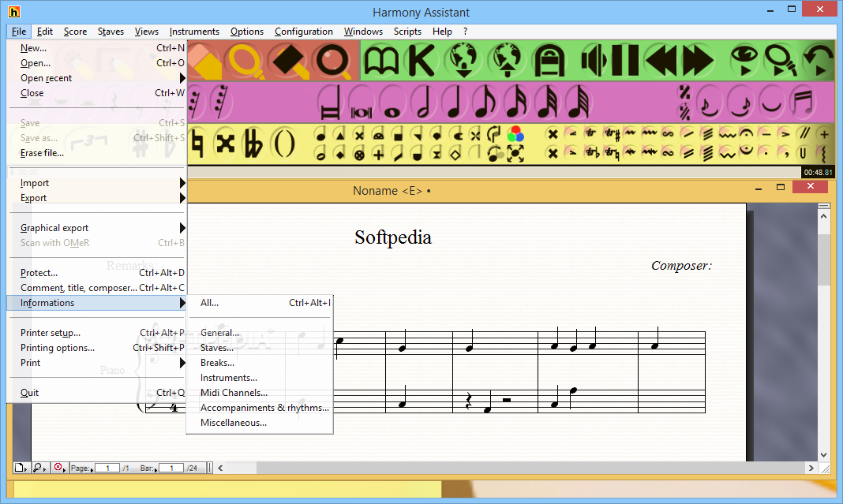Image resolution: width=843 pixels, height=504 pixels.
Task: Open the RGB note color picker
Action: 515,134
